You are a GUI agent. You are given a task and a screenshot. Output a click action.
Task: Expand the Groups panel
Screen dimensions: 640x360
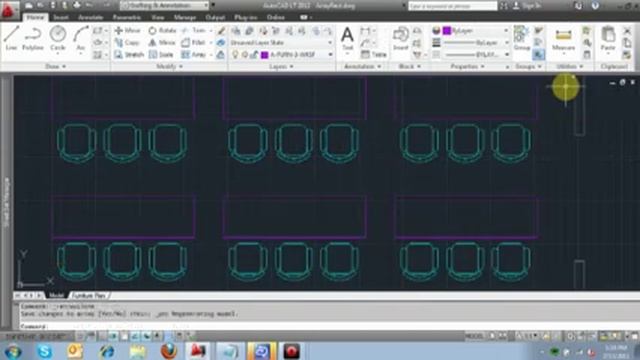[x=528, y=66]
